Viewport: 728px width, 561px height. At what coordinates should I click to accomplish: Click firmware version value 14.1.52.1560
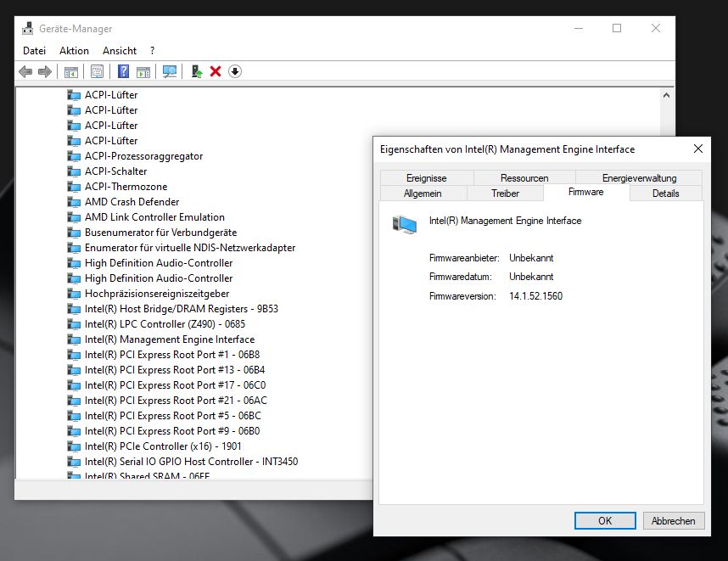535,296
